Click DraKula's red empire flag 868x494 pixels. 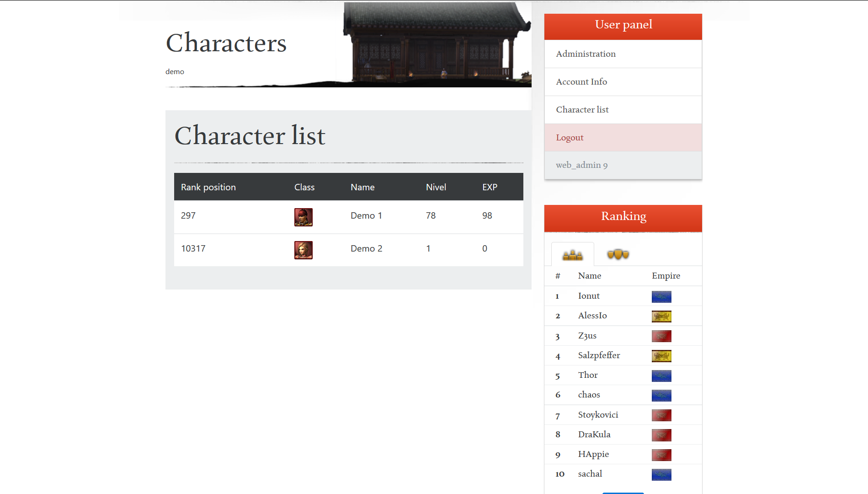pos(661,435)
